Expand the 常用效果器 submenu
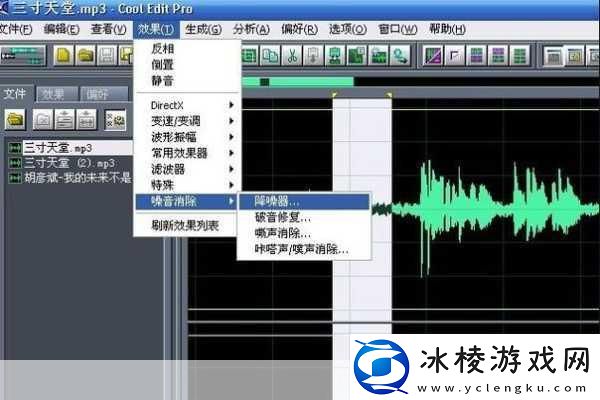The width and height of the screenshot is (600, 400). (x=187, y=153)
